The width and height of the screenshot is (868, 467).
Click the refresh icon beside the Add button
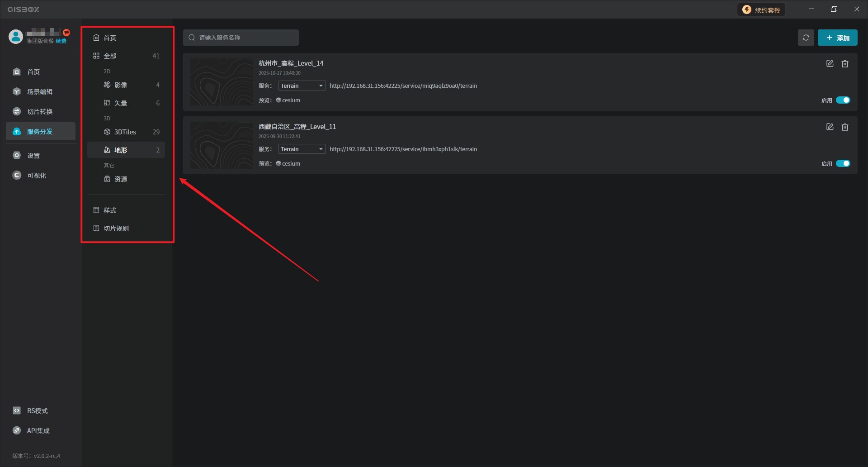tap(806, 38)
